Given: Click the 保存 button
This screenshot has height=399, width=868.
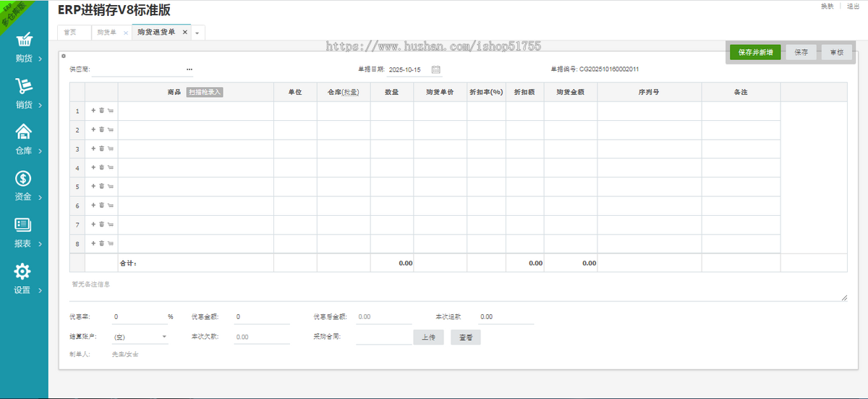Looking at the screenshot, I should [801, 52].
